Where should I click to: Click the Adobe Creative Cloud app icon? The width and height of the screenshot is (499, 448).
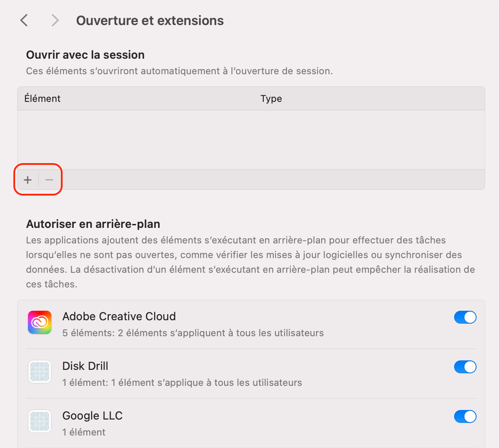coord(39,322)
